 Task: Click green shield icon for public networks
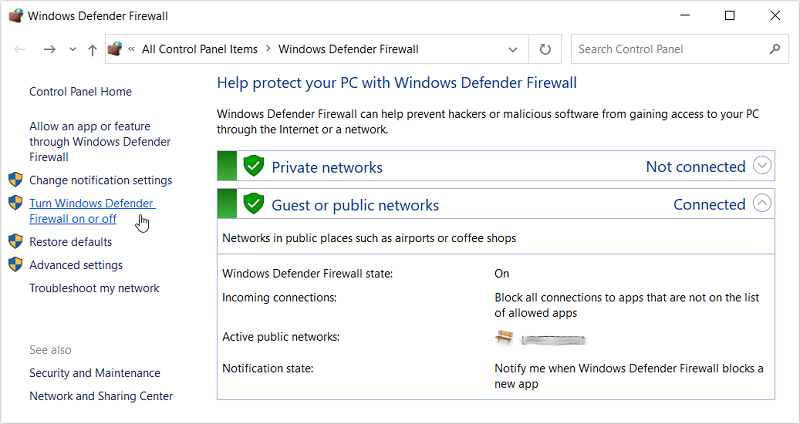point(253,204)
